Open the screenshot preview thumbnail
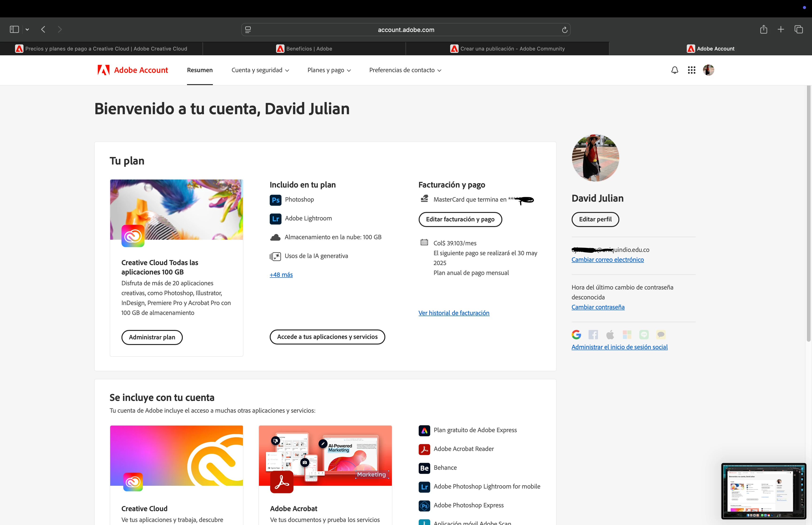The height and width of the screenshot is (525, 812). (x=763, y=490)
